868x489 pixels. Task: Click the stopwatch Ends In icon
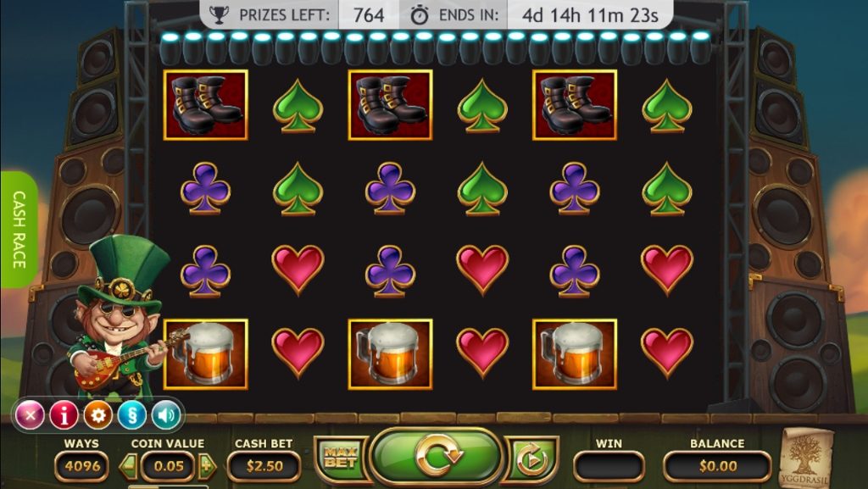(x=419, y=15)
